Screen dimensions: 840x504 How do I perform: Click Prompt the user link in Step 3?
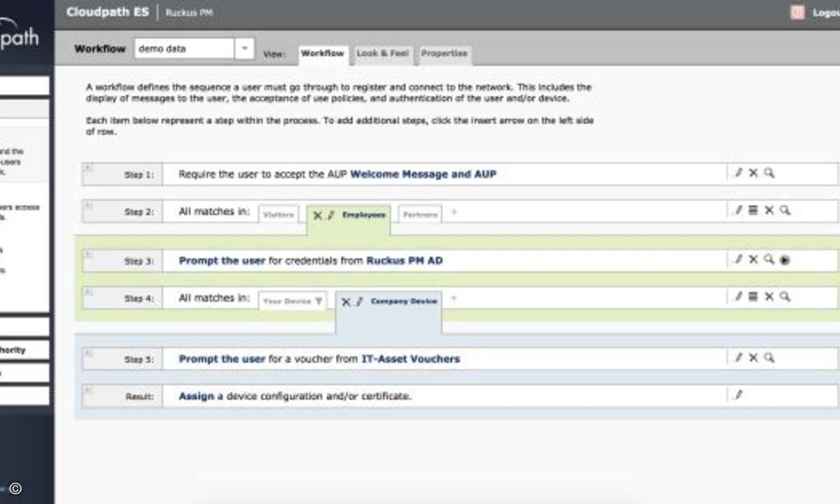(x=222, y=260)
